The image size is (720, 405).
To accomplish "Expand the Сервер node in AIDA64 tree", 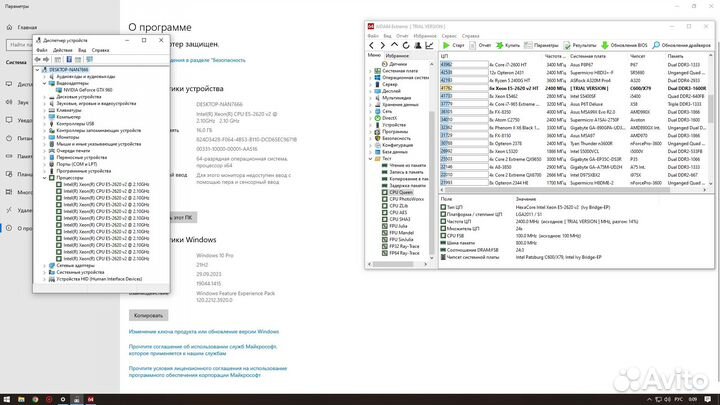I will click(371, 84).
